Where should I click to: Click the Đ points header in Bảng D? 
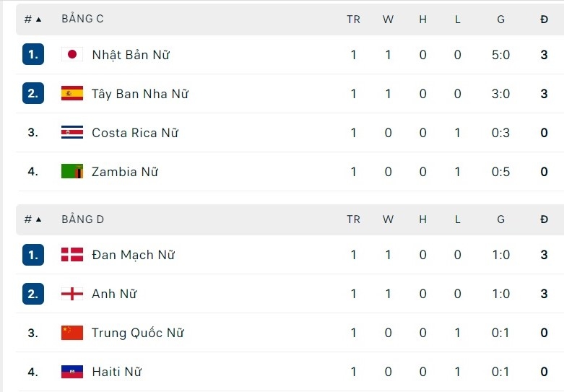[x=544, y=219]
